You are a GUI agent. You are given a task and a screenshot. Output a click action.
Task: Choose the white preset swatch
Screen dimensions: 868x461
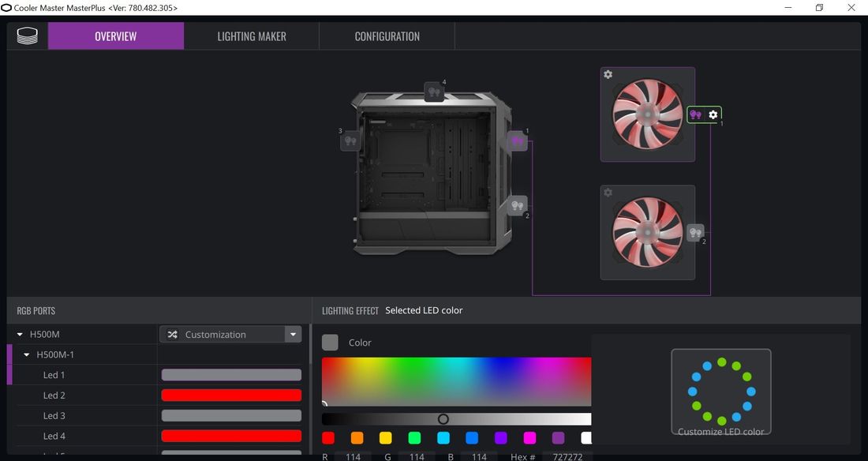click(586, 438)
